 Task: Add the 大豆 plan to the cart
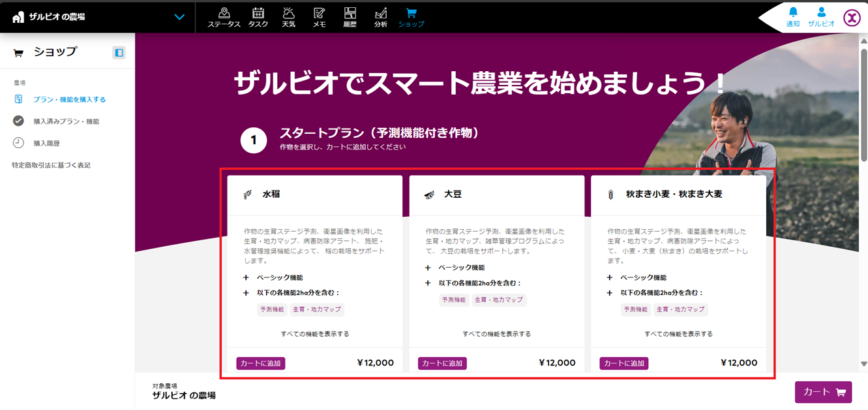pos(441,363)
